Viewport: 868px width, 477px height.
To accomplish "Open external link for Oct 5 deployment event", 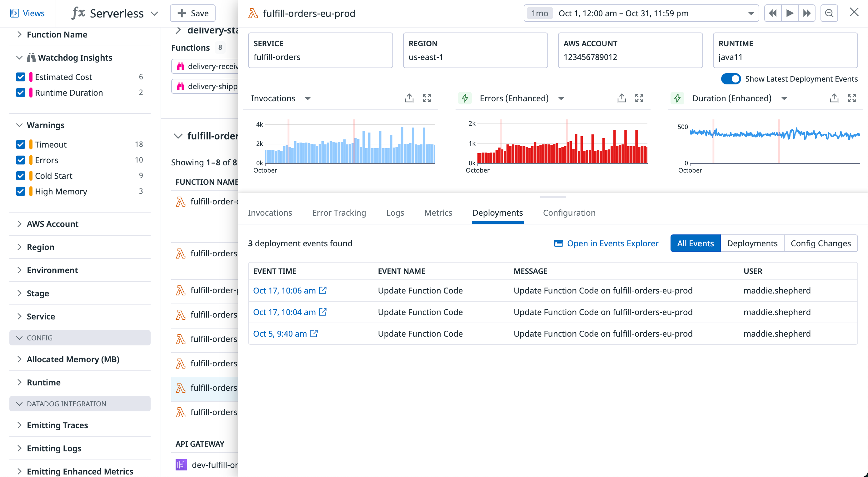I will (314, 334).
